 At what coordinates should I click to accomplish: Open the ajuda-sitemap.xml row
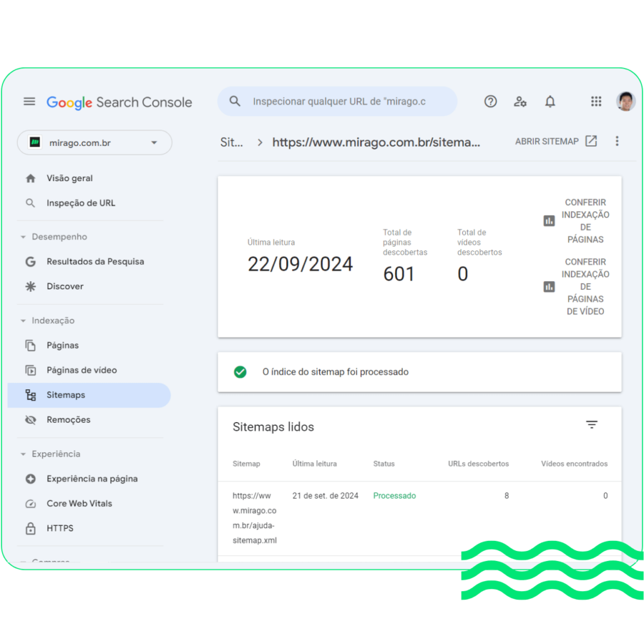pyautogui.click(x=419, y=518)
